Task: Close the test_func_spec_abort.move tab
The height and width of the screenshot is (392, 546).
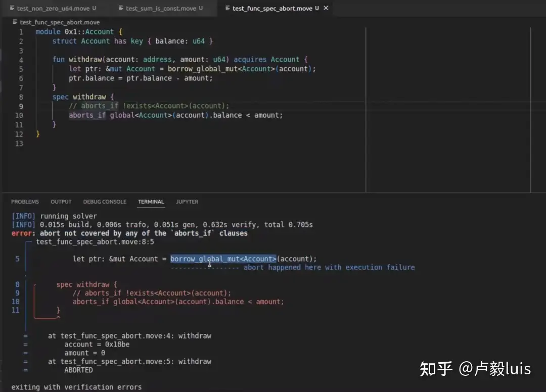Action: point(326,8)
